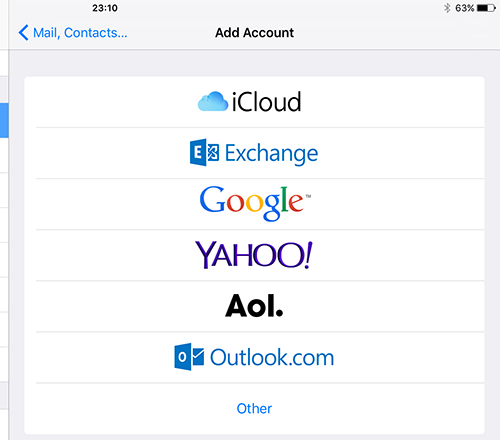Tap the 23:10 clock in status bar
The image size is (500, 440).
pos(105,8)
